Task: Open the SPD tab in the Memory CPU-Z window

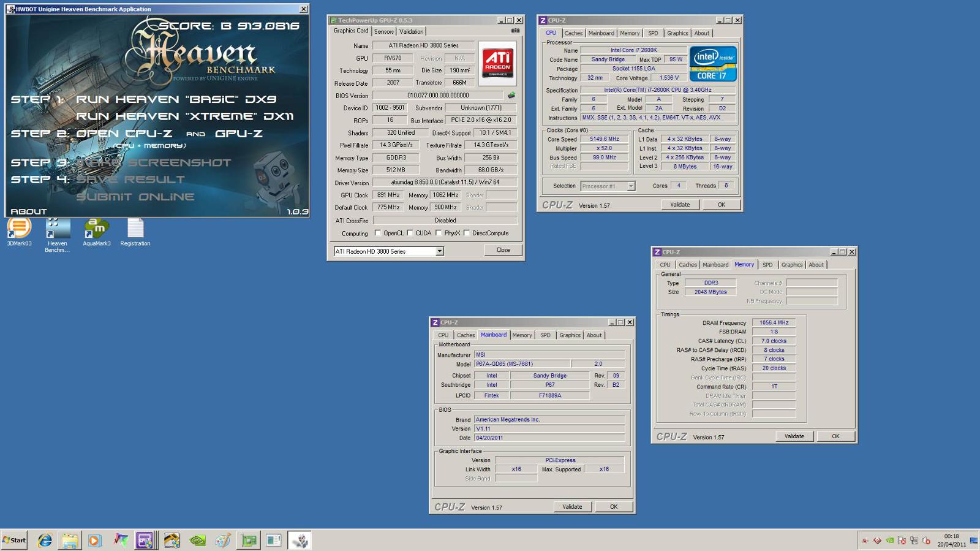Action: (767, 265)
